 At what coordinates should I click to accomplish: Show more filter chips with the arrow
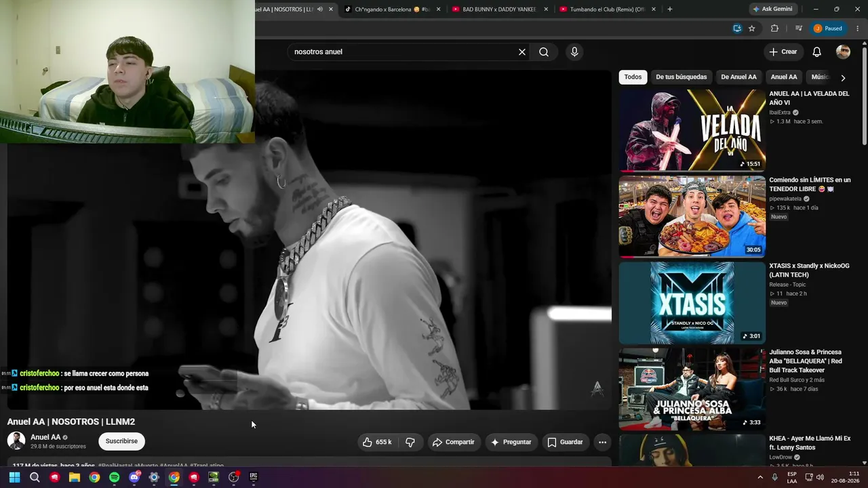tap(843, 78)
